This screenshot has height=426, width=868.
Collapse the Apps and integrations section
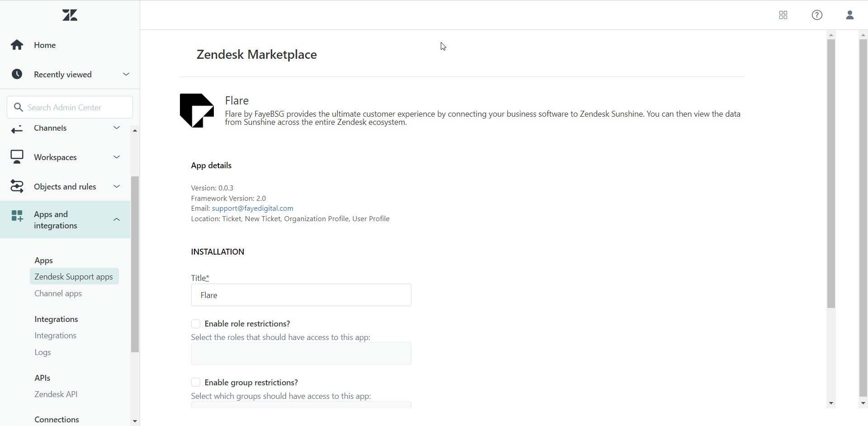[x=117, y=220]
